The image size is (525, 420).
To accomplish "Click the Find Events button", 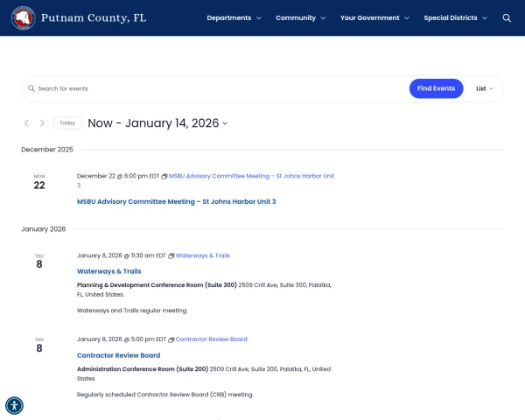I will (x=436, y=88).
